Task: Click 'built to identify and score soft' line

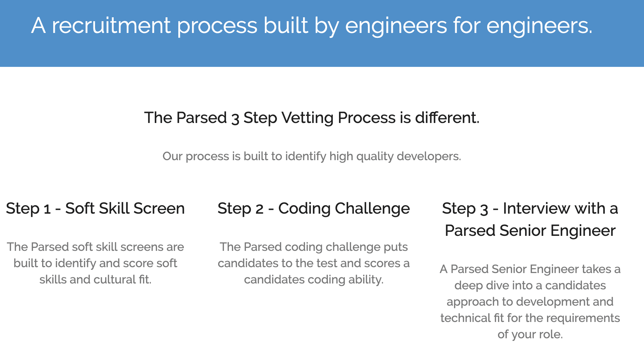Action: (x=95, y=263)
